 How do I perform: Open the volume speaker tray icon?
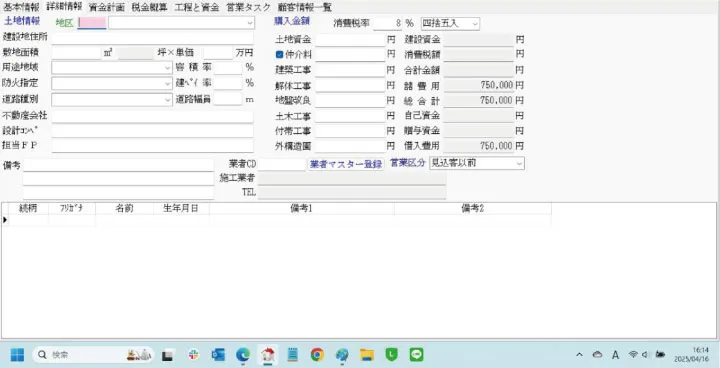tap(646, 354)
